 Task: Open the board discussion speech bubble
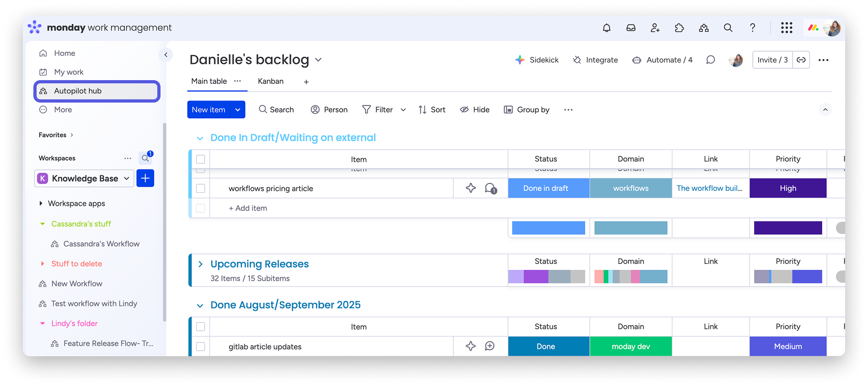coord(710,60)
